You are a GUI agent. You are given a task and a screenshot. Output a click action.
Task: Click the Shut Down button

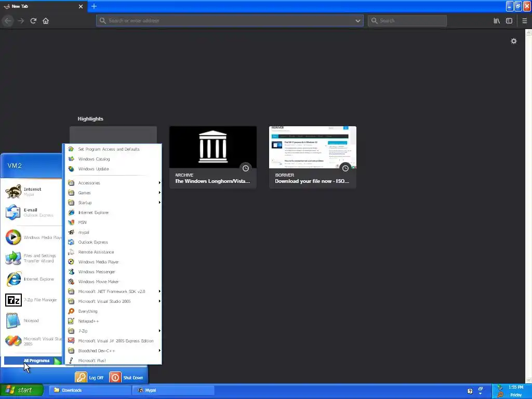(126, 377)
